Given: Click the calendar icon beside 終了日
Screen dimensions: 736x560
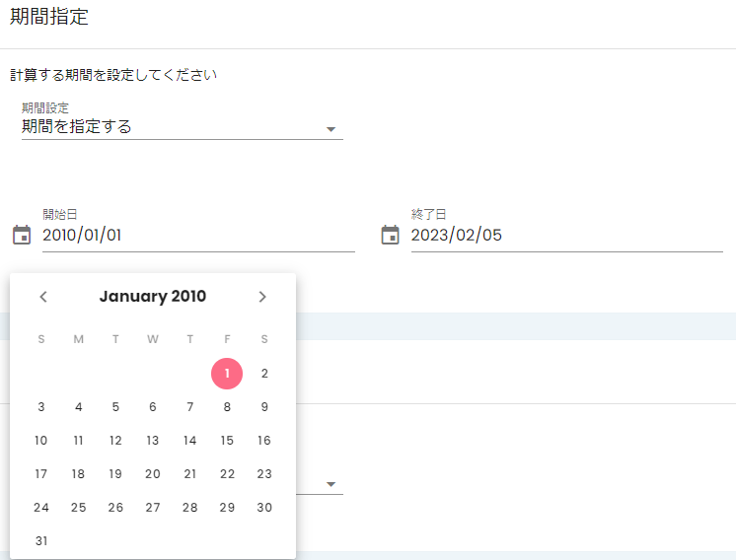Looking at the screenshot, I should coord(390,235).
